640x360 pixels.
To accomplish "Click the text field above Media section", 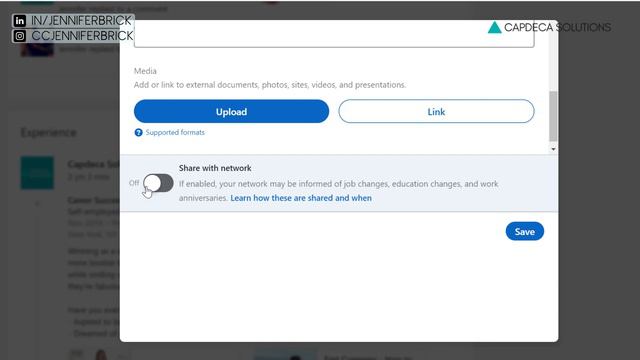I will [x=334, y=34].
